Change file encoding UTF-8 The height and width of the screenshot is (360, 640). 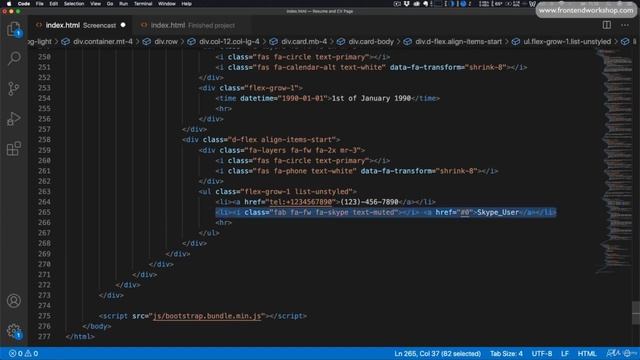pyautogui.click(x=542, y=353)
